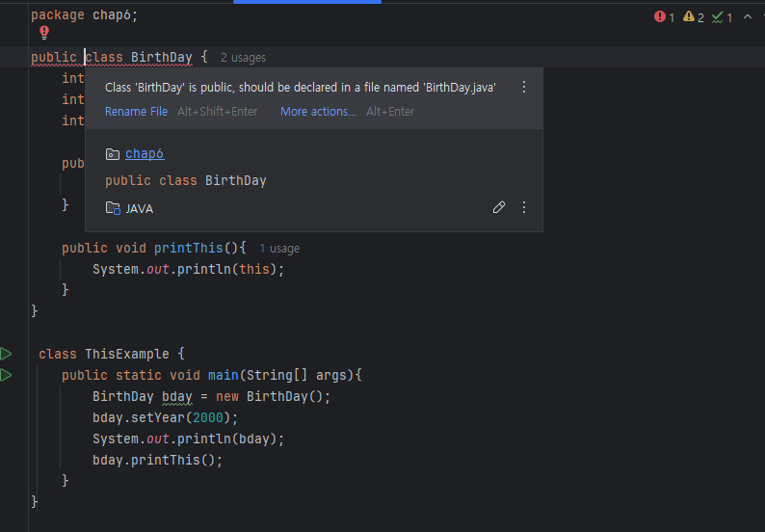Click the main method name

(x=223, y=375)
